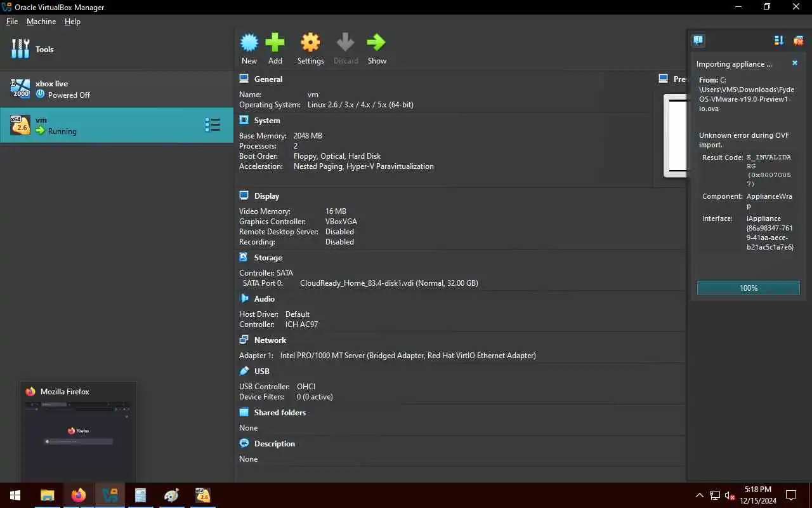Click the network tray icon
This screenshot has height=508, width=812.
[715, 495]
